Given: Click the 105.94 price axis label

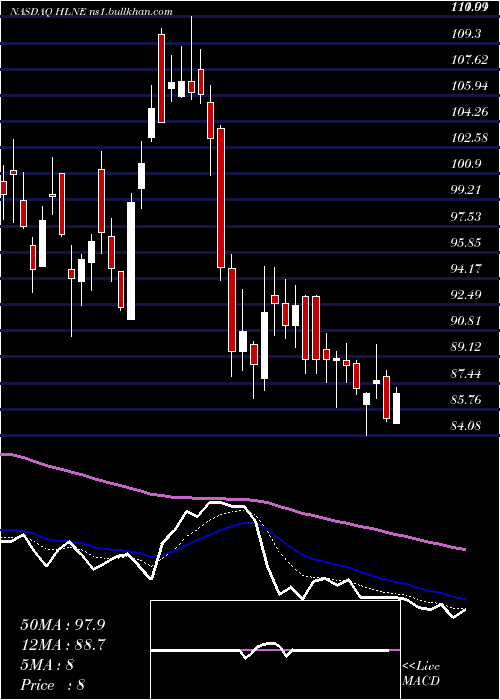Looking at the screenshot, I should 469,86.
